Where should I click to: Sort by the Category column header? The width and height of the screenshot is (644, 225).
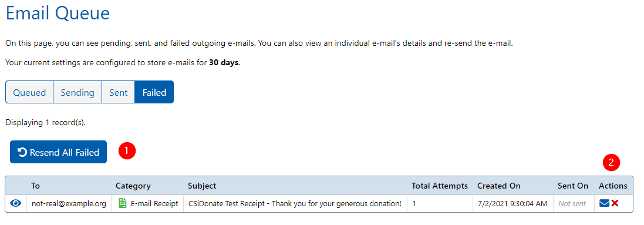point(133,186)
